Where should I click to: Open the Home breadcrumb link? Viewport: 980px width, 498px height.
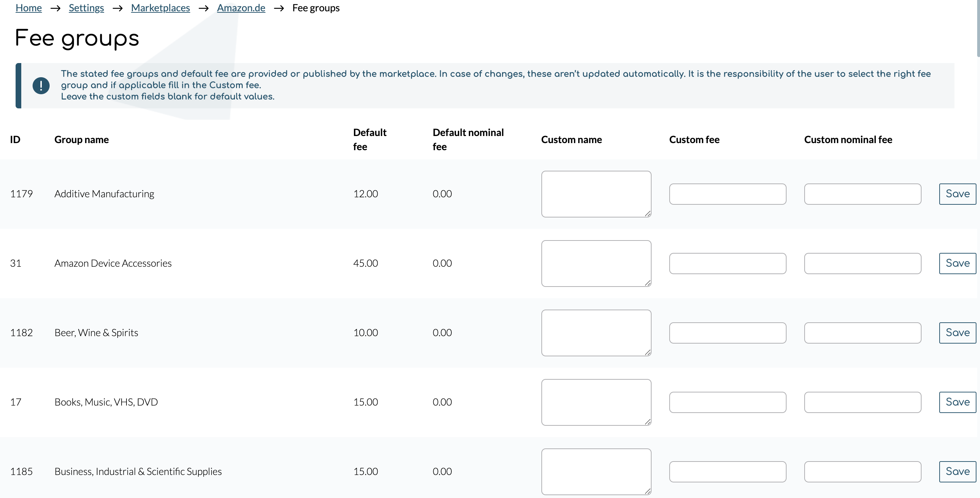29,8
